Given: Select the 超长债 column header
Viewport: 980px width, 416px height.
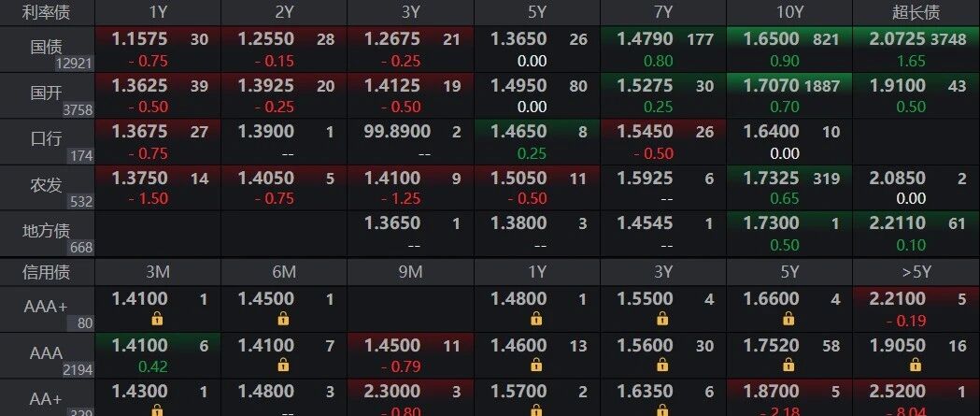Looking at the screenshot, I should tap(916, 12).
